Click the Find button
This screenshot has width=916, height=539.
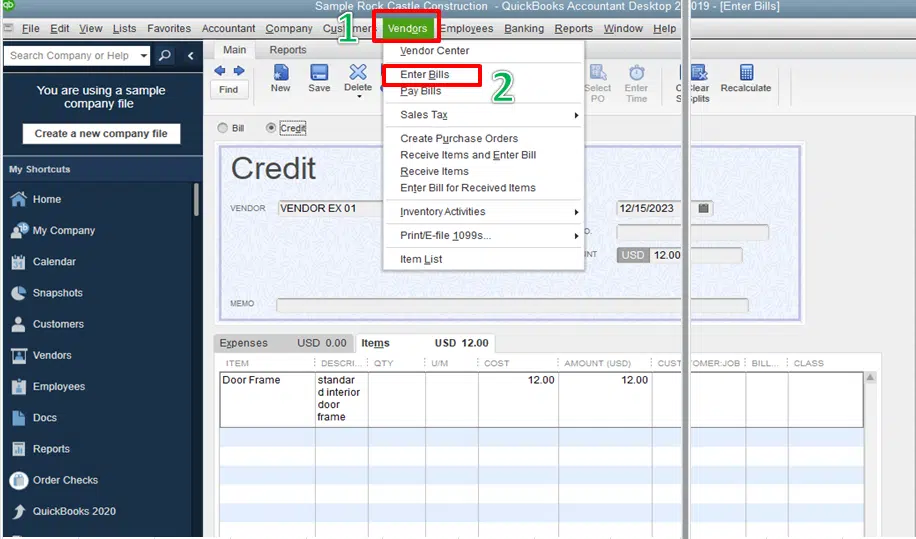point(228,89)
